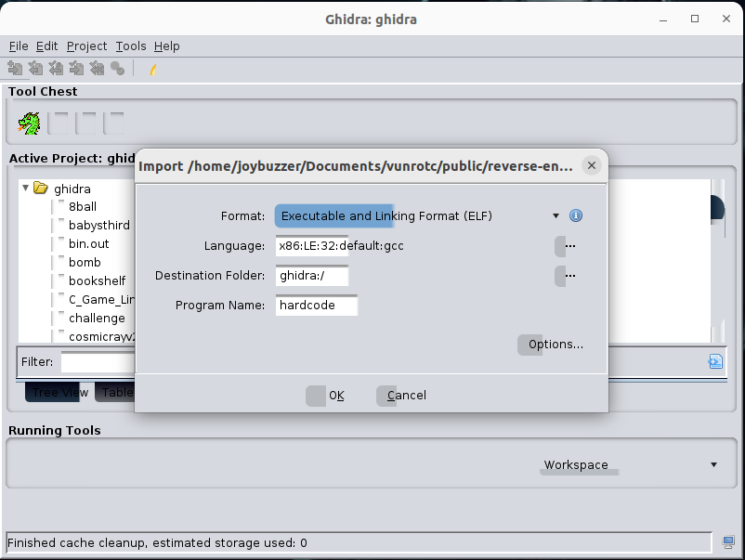Screen dimensions: 745x560
Task: Switch to the Tree View tab
Action: click(x=59, y=392)
